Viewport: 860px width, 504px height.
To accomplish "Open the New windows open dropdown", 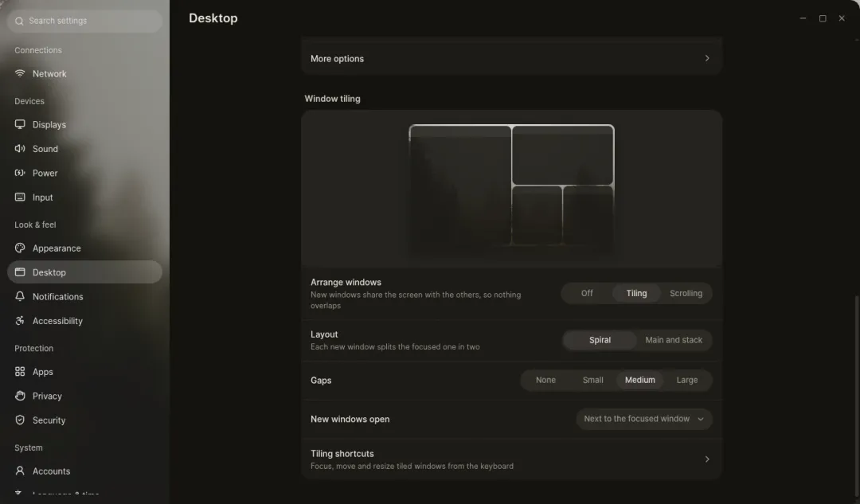I will point(644,419).
